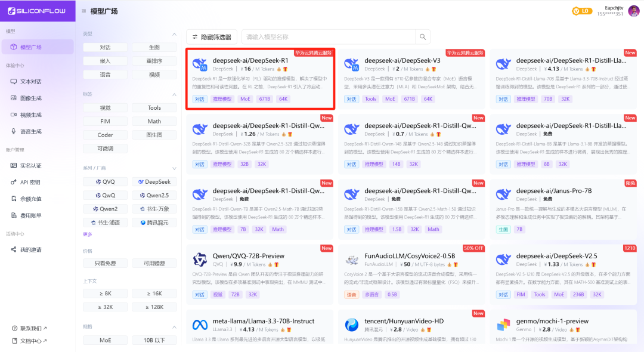Open deepseek-ai/DeepSeek-R1 model title
Screen dimensions: 644x352
click(250, 60)
